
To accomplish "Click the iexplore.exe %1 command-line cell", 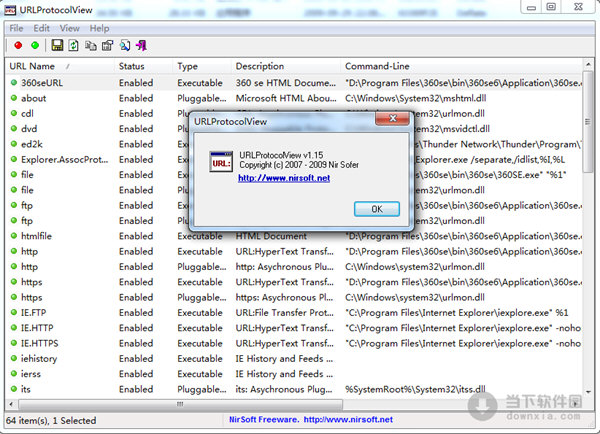I will point(457,312).
